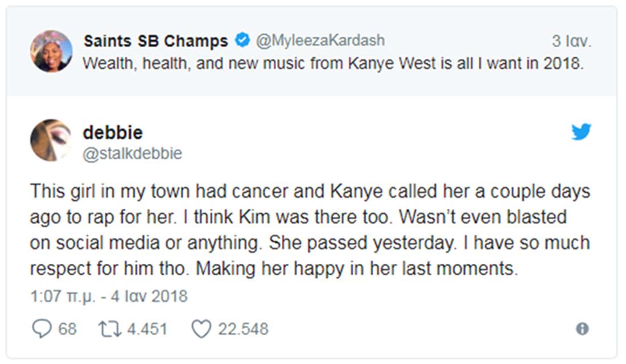Click the 22.548 likes count
Viewport: 626px width, 364px height.
(243, 329)
